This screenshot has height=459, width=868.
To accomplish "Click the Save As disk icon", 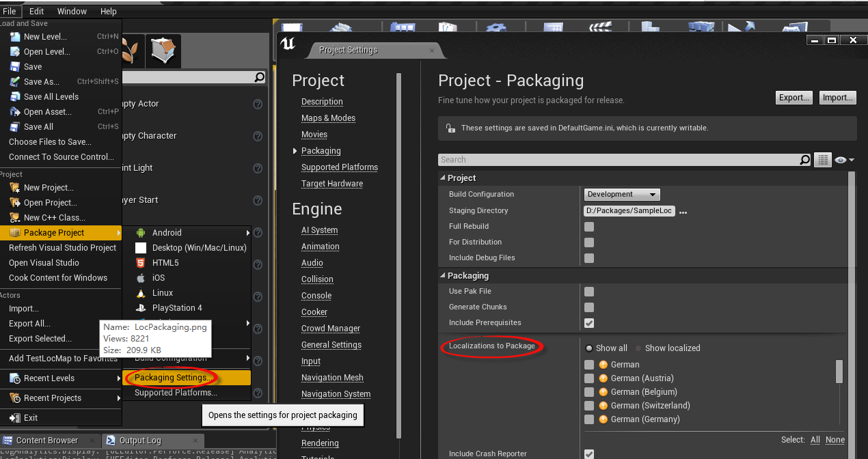I will [14, 81].
